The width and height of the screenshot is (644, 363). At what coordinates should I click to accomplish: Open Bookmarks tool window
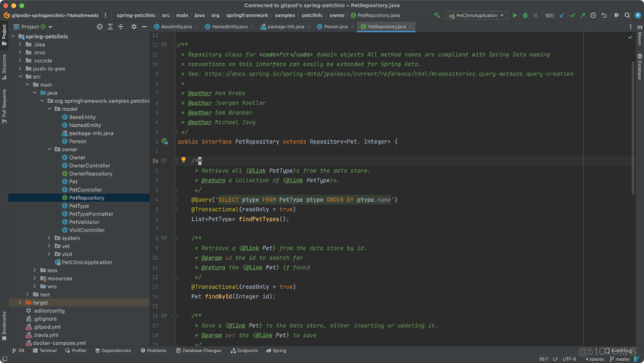pyautogui.click(x=4, y=326)
